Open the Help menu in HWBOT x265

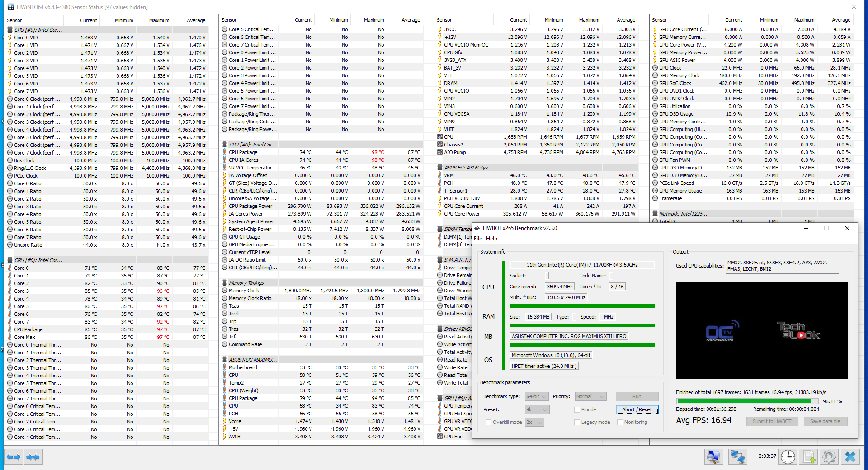[x=491, y=239]
